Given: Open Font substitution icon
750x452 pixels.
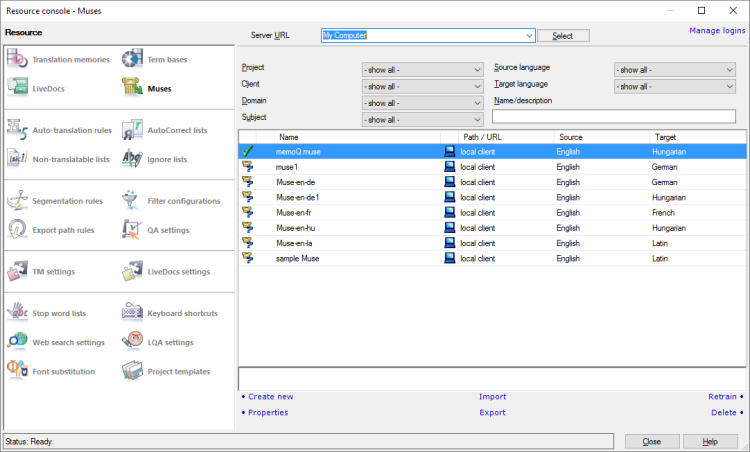Looking at the screenshot, I should 17,371.
